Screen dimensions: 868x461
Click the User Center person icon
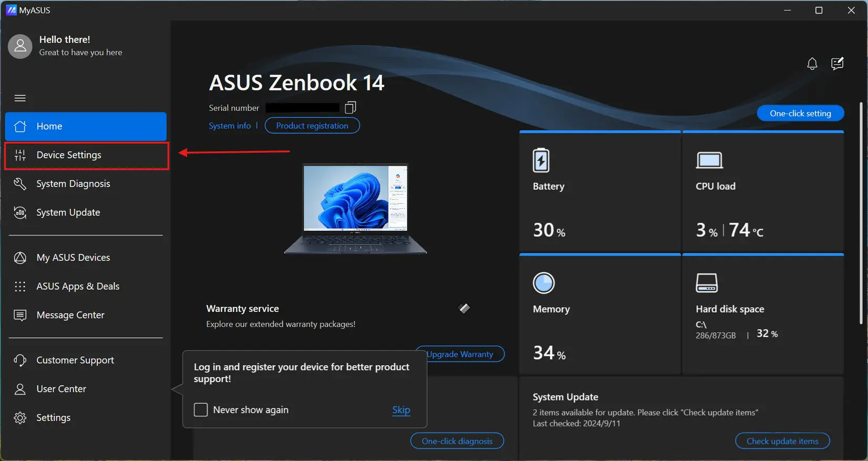20,389
